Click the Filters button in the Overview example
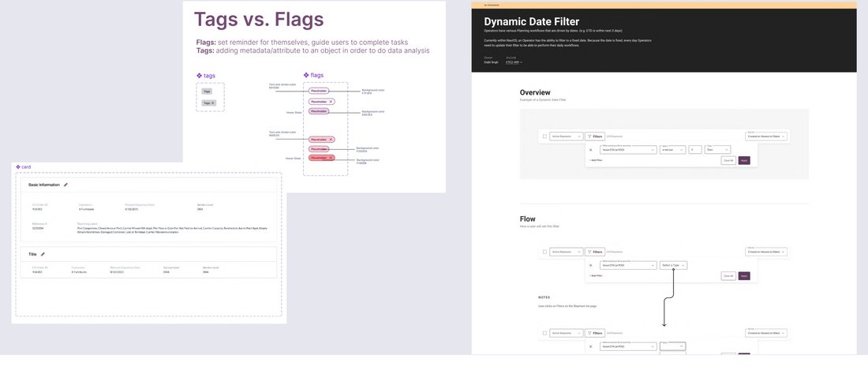 (x=595, y=136)
